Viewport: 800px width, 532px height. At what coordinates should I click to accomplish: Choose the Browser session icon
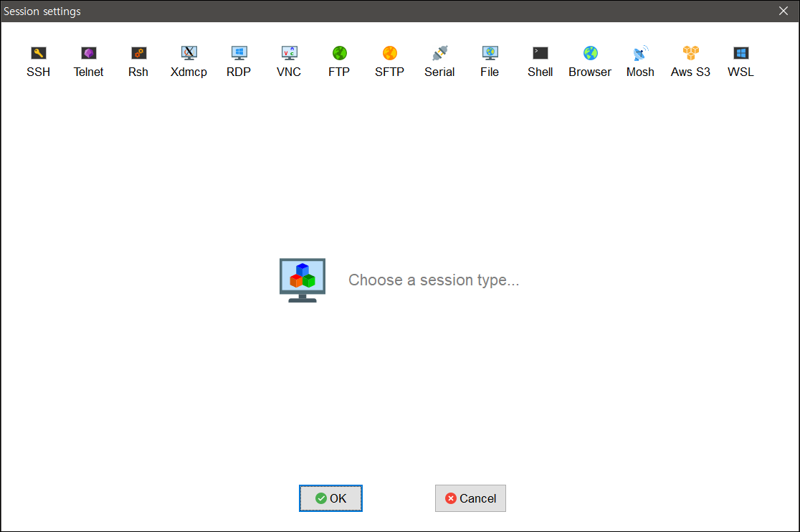coord(590,61)
